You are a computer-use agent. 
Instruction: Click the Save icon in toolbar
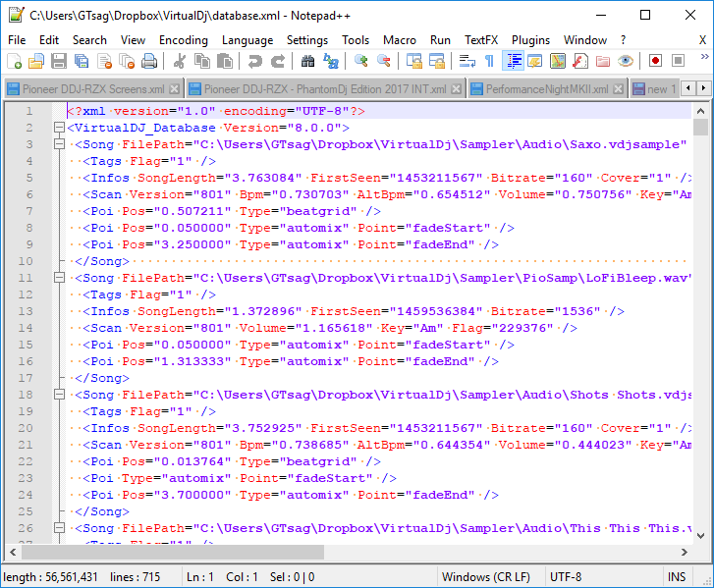coord(58,61)
